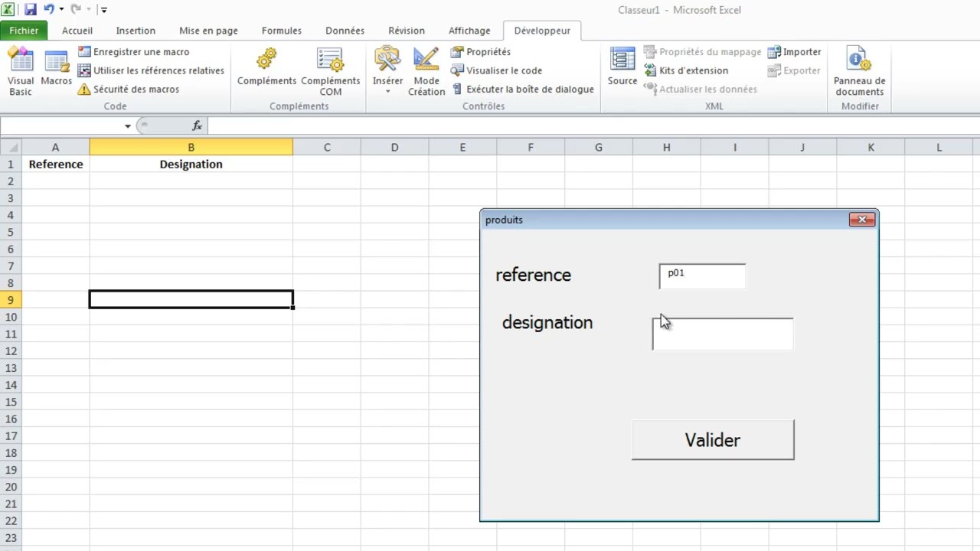This screenshot has width=980, height=551.
Task: Open Sécurité des macros
Action: pyautogui.click(x=128, y=89)
